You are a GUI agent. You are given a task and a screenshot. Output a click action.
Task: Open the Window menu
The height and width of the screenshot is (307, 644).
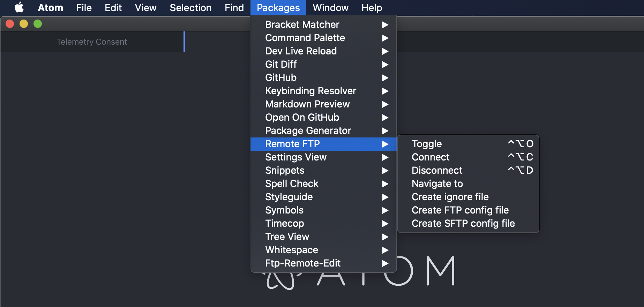coord(330,8)
